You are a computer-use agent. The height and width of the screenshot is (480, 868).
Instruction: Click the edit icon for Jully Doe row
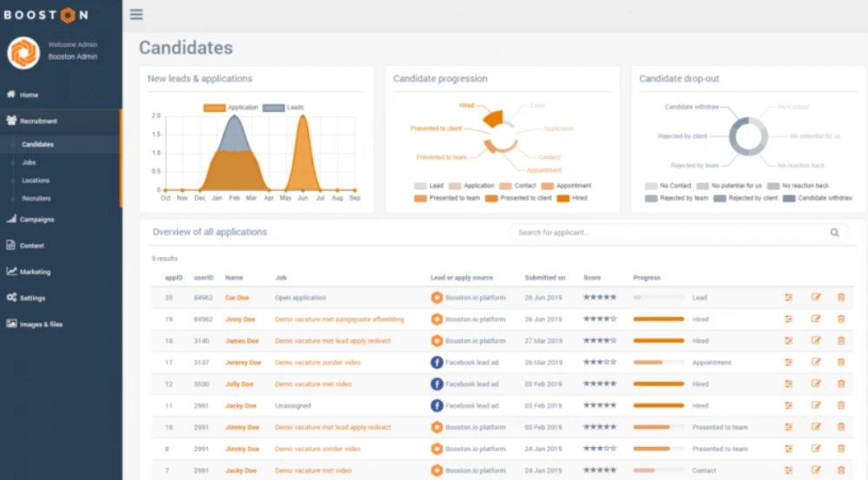coord(815,384)
